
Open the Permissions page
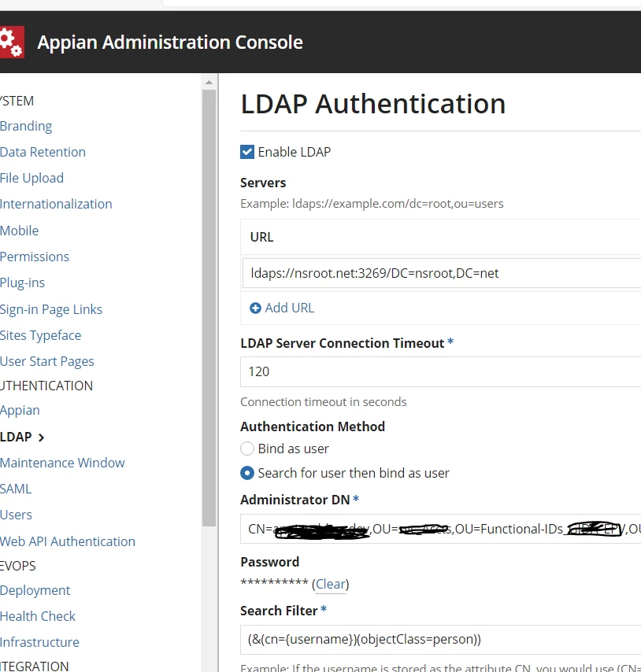35,257
